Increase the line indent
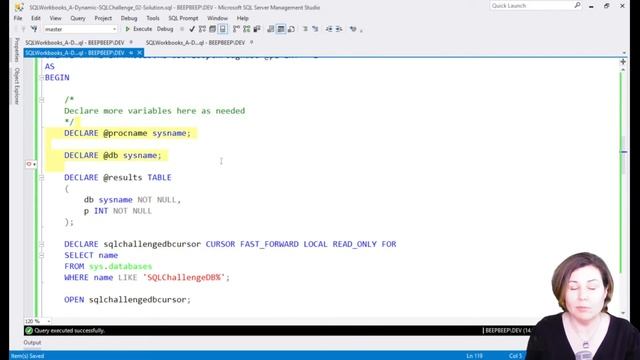 point(339,29)
